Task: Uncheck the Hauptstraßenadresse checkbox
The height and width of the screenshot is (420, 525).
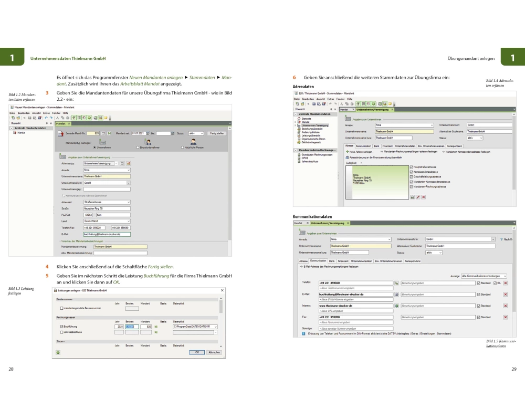Action: coord(411,167)
